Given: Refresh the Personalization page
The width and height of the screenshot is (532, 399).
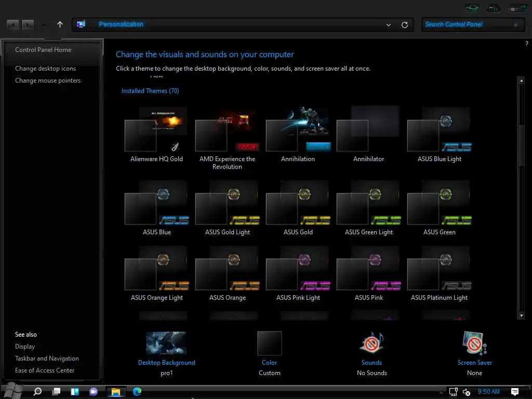Looking at the screenshot, I should pos(404,25).
